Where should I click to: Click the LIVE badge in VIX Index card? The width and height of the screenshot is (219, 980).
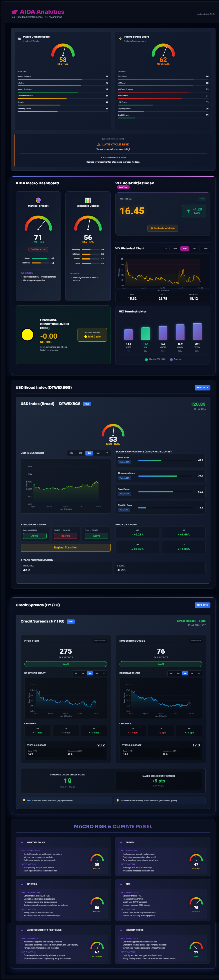202,199
